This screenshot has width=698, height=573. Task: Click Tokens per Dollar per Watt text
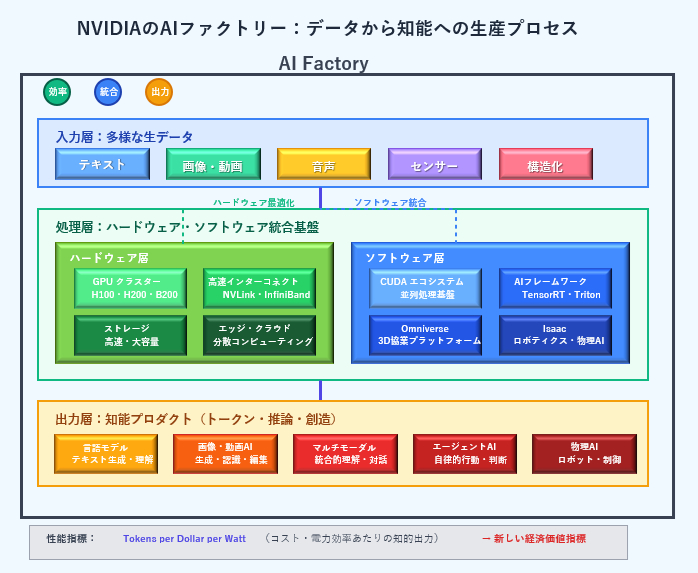tap(184, 539)
